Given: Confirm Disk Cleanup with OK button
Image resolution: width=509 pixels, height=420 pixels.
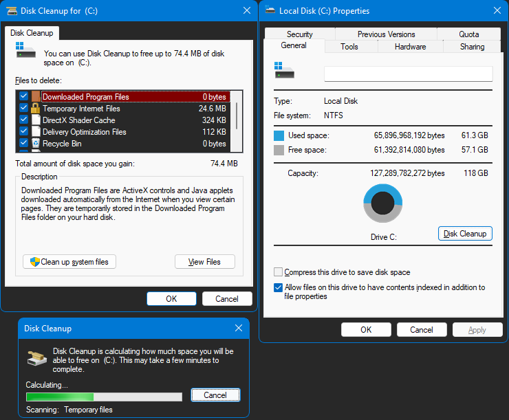Looking at the screenshot, I should [171, 299].
